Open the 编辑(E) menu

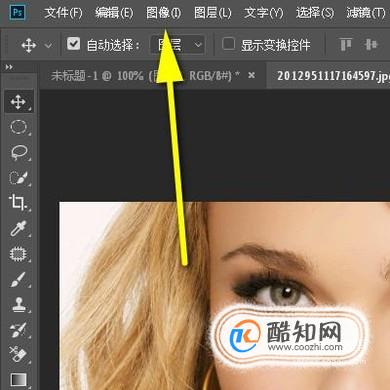[114, 13]
